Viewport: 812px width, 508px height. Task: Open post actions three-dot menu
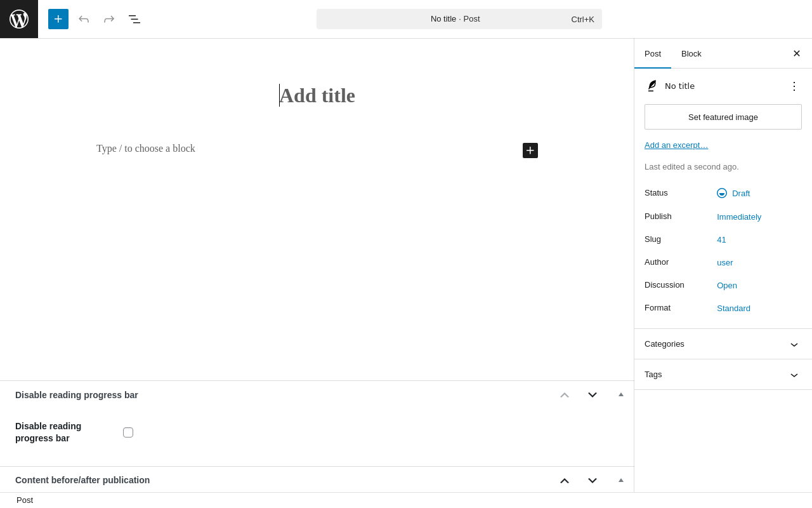794,86
